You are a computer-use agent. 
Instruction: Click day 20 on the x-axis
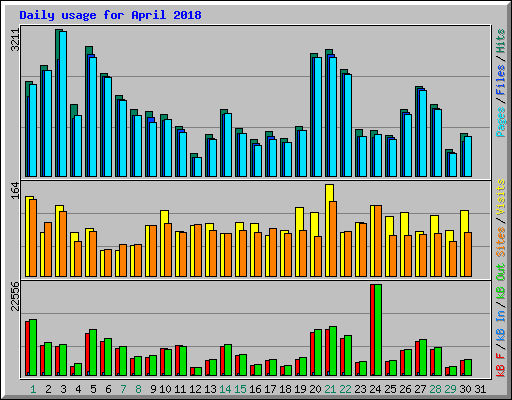(315, 389)
